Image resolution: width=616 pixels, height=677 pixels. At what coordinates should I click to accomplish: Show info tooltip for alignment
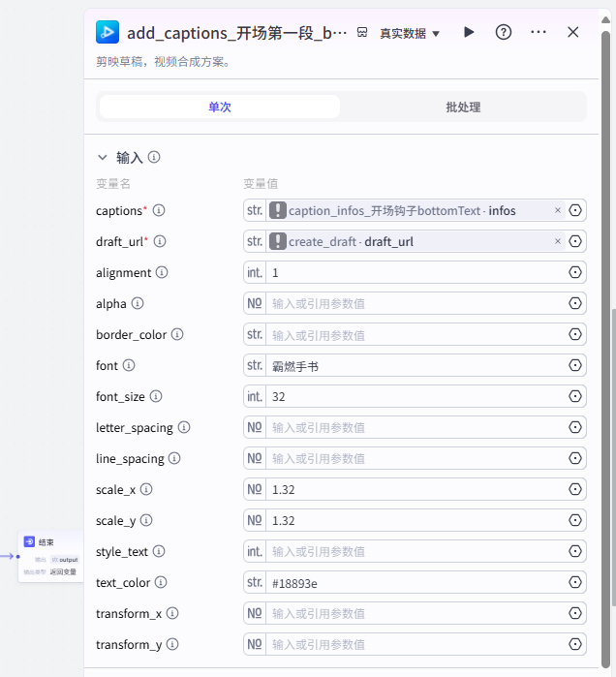click(162, 272)
